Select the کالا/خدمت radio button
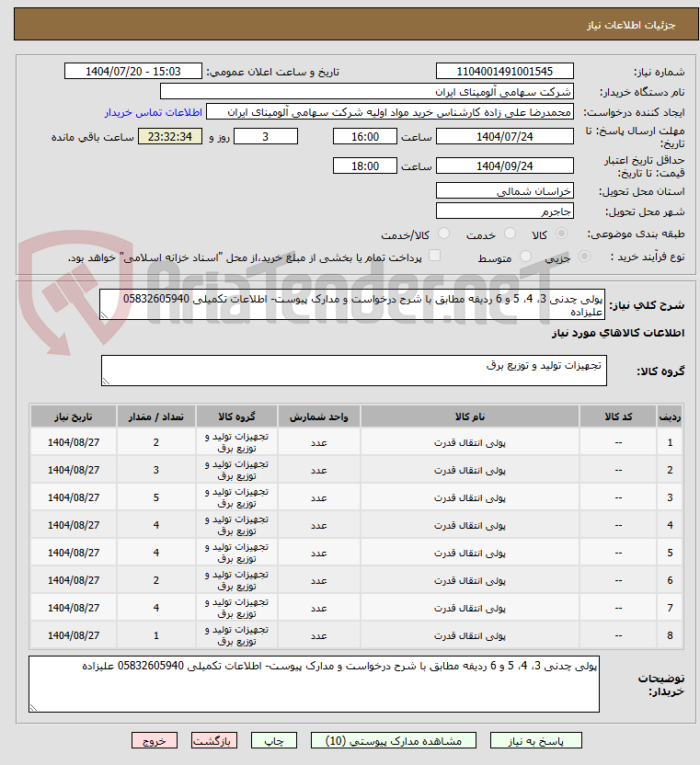700x765 pixels. (443, 234)
